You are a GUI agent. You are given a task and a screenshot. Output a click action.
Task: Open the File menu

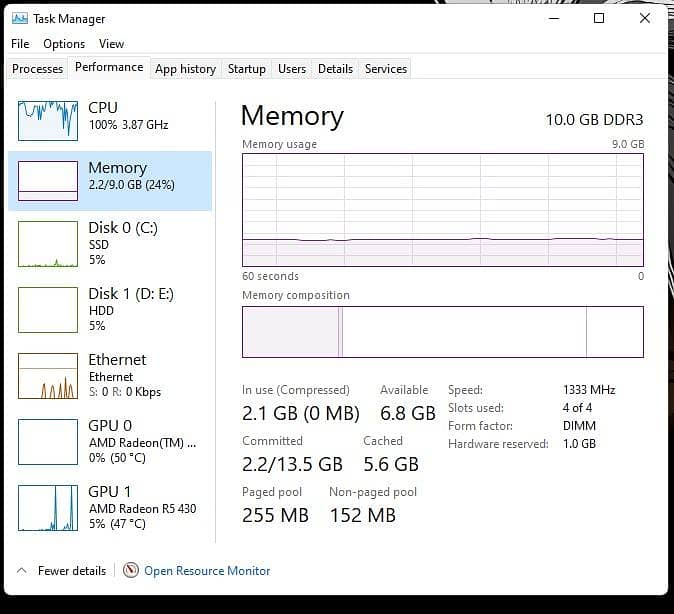[x=20, y=44]
